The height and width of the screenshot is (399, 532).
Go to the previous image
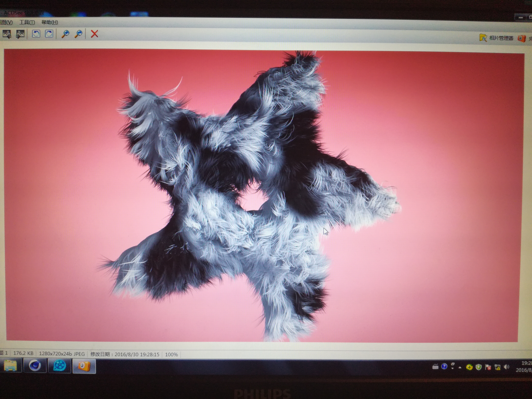click(x=7, y=34)
